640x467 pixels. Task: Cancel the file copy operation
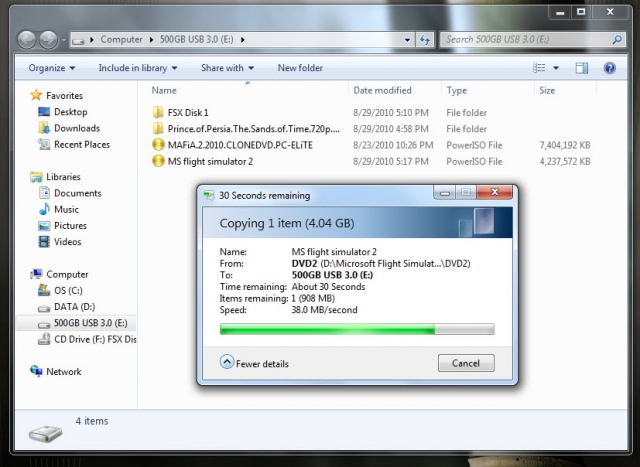click(x=466, y=363)
